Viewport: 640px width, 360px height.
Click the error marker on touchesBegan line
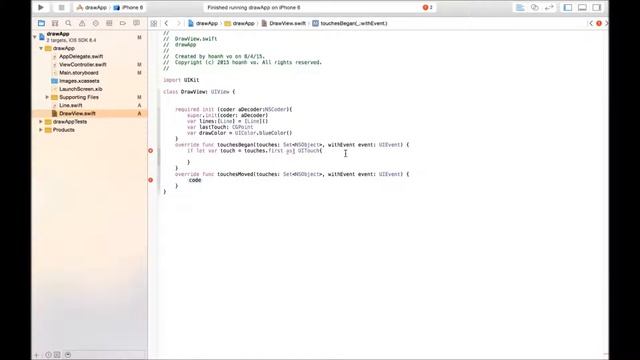pos(151,151)
